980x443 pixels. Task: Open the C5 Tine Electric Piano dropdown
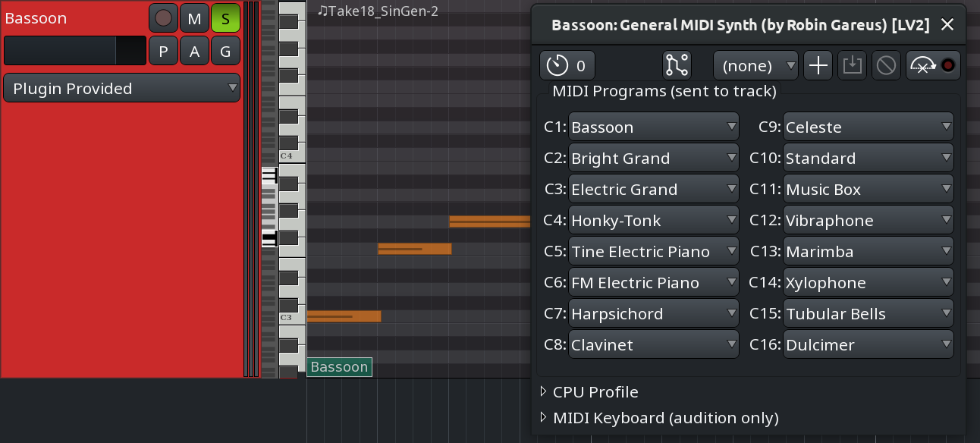[654, 251]
